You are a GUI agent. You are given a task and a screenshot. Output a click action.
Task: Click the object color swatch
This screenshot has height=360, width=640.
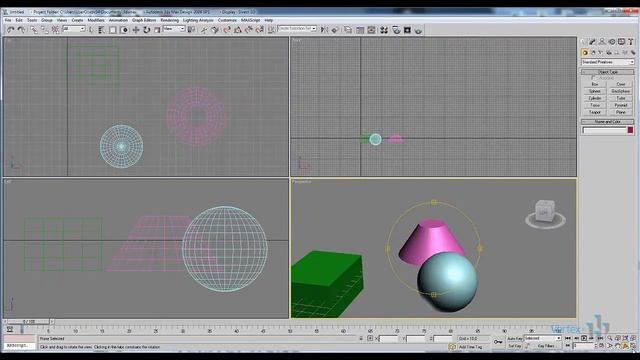[x=630, y=130]
